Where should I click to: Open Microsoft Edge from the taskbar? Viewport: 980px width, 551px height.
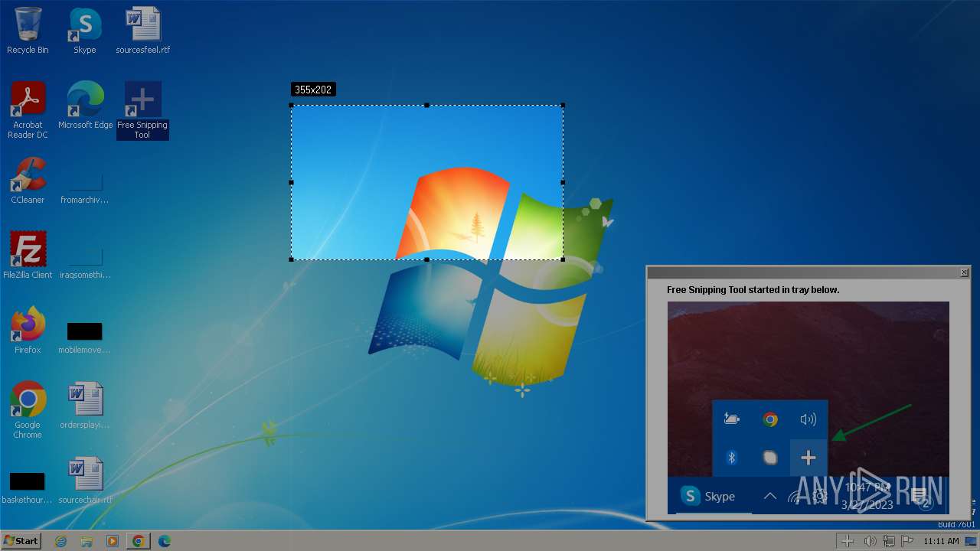(x=165, y=541)
